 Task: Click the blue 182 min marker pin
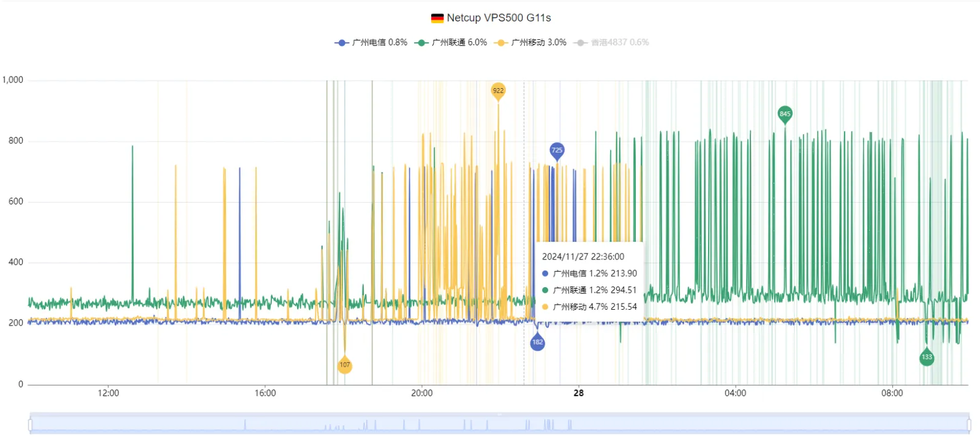537,342
